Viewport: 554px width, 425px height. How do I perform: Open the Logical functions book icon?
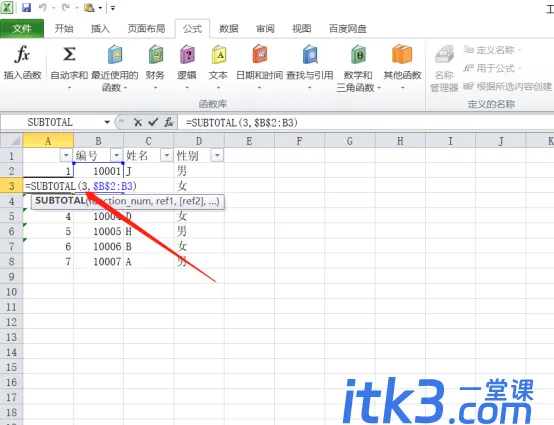coord(187,54)
